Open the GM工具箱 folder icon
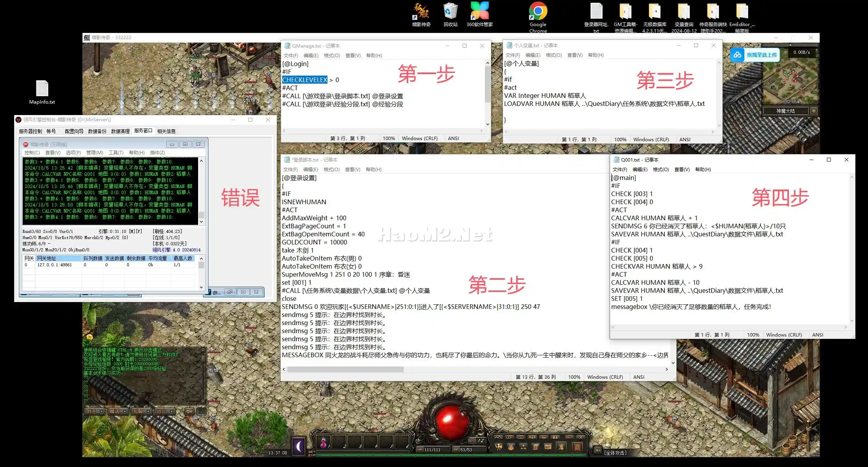Image resolution: width=868 pixels, height=467 pixels. point(625,17)
